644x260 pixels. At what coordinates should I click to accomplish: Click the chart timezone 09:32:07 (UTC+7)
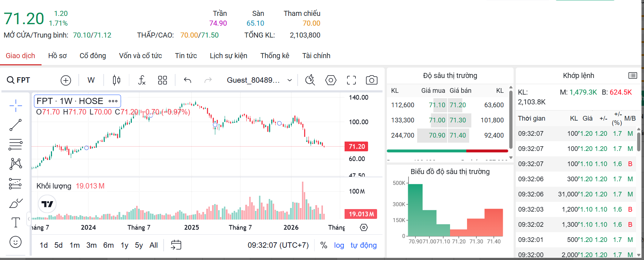point(278,245)
